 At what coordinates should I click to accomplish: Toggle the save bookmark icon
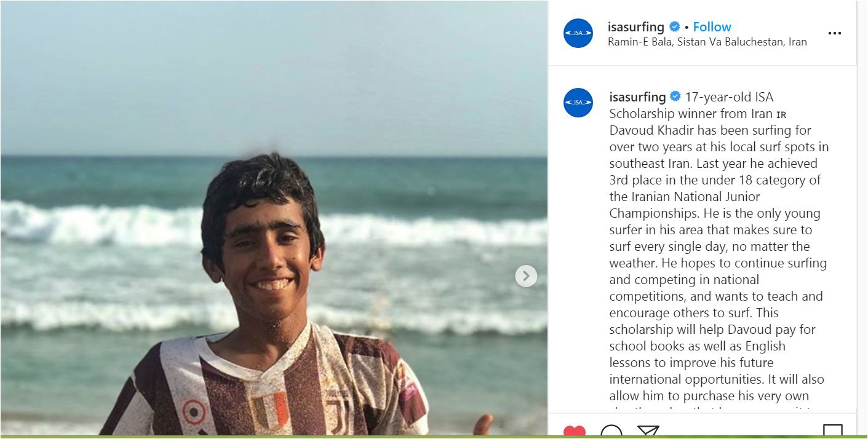[x=832, y=432]
